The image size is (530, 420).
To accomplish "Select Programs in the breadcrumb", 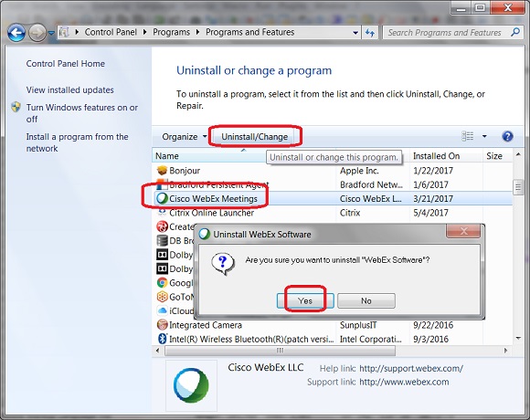I will click(172, 32).
